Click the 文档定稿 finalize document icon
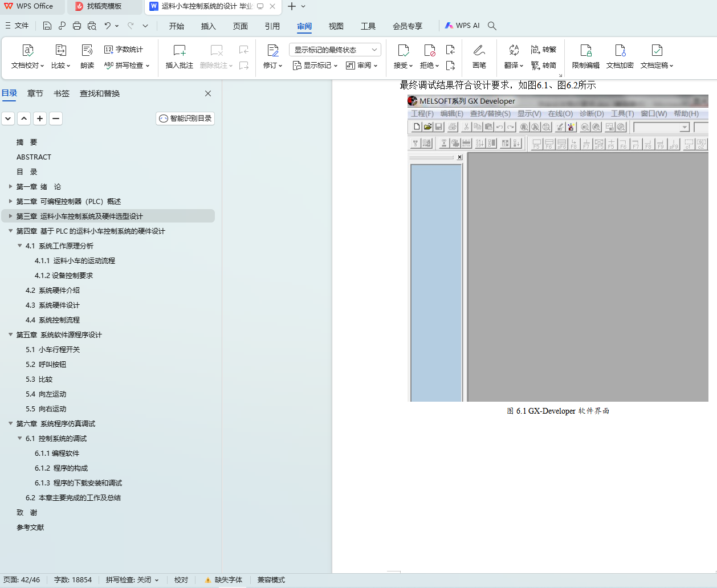717x588 pixels. pyautogui.click(x=657, y=50)
